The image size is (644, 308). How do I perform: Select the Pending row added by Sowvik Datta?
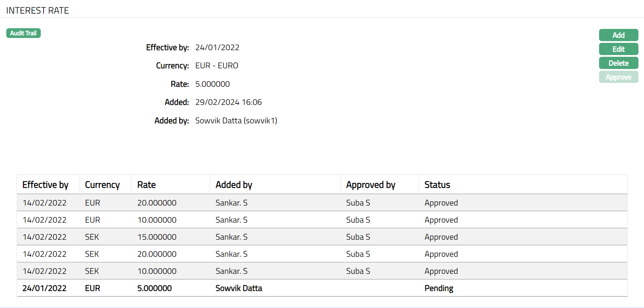tap(239, 288)
